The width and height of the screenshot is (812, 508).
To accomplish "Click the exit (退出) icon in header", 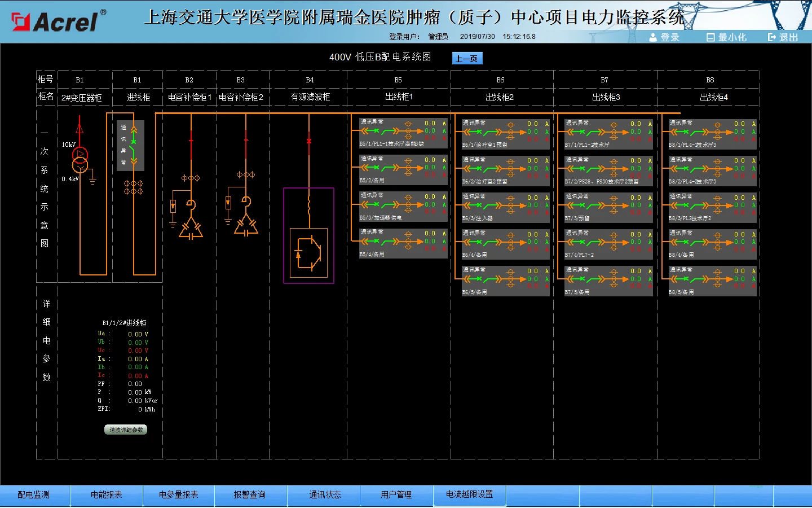I will [x=771, y=37].
